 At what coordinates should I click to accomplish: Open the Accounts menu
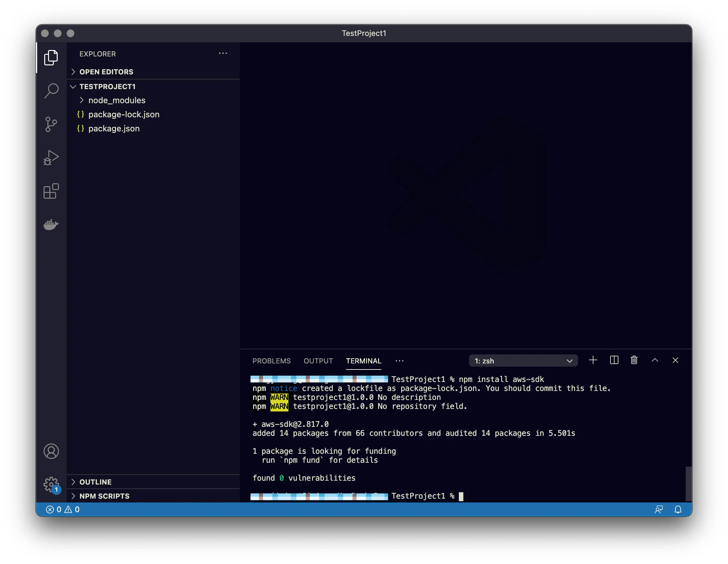coord(51,451)
